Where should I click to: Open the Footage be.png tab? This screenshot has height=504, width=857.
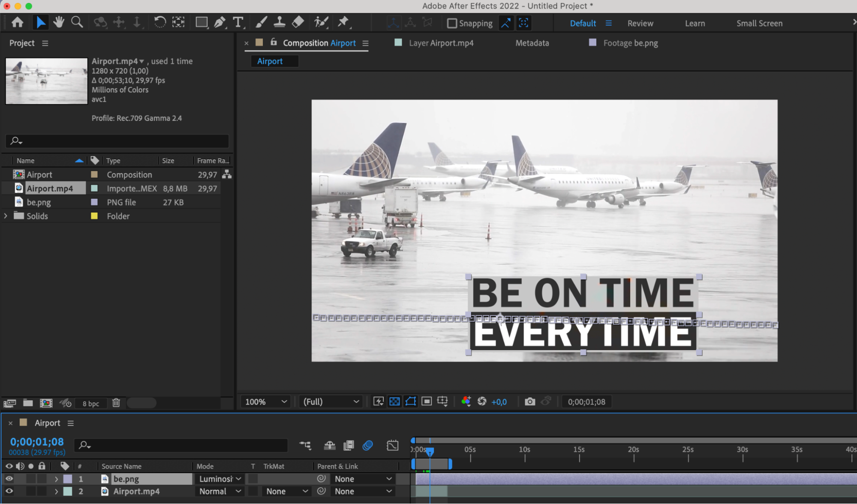[x=630, y=43]
